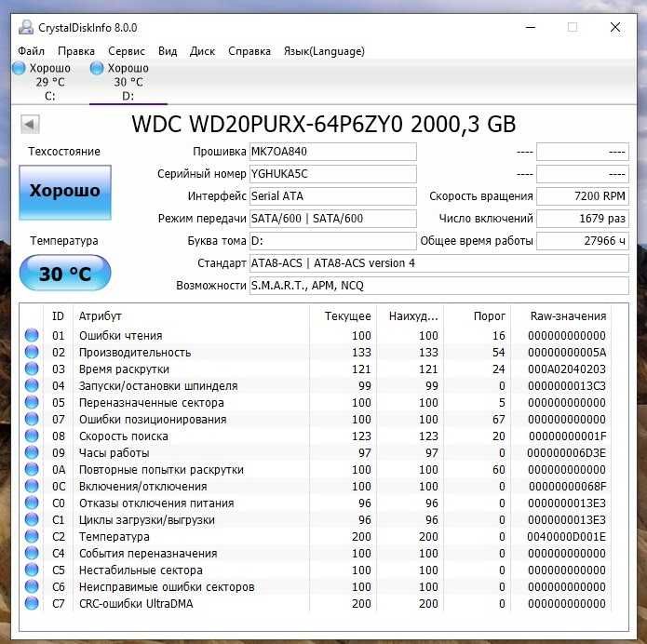The height and width of the screenshot is (644, 647).
Task: Click the ID column header
Action: coord(58,316)
